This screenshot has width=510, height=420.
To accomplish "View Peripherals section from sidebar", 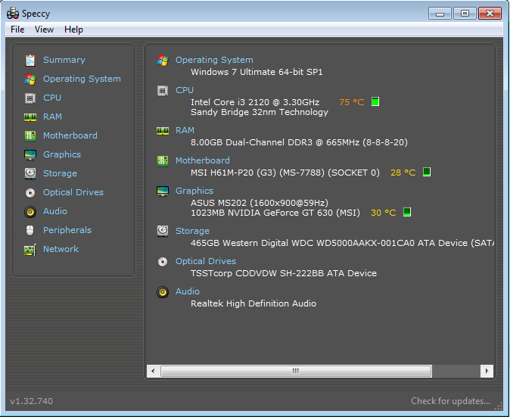I will click(67, 230).
